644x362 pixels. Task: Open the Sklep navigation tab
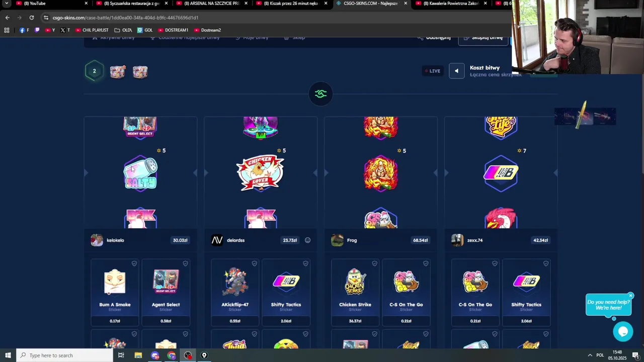click(294, 38)
